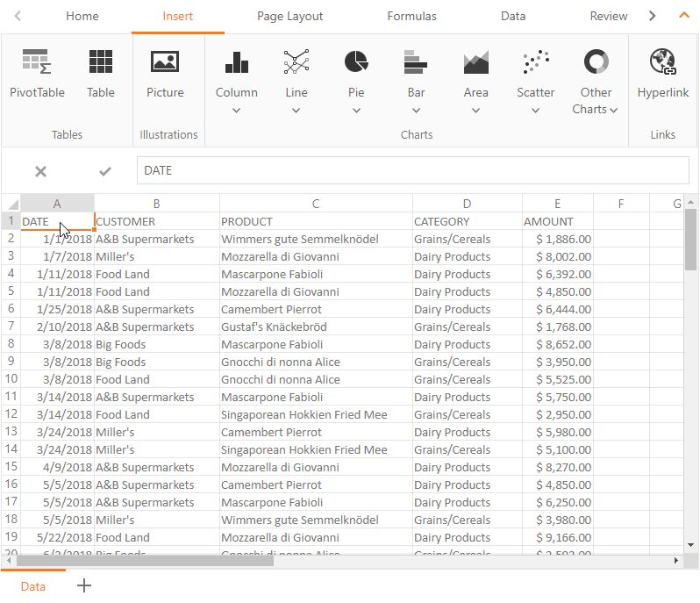Expand the Bar chart dropdown arrow
The image size is (700, 603).
pyautogui.click(x=416, y=111)
